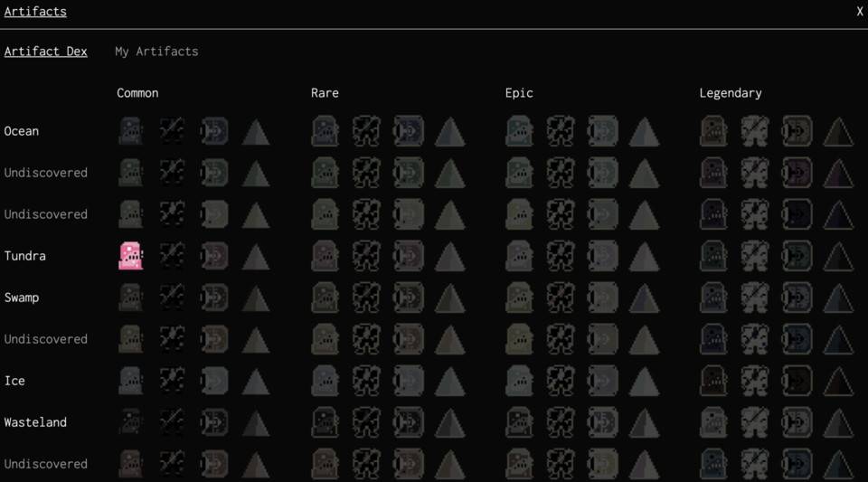
Task: Click the Wasteland Legendary monolith artifact
Action: click(x=714, y=422)
